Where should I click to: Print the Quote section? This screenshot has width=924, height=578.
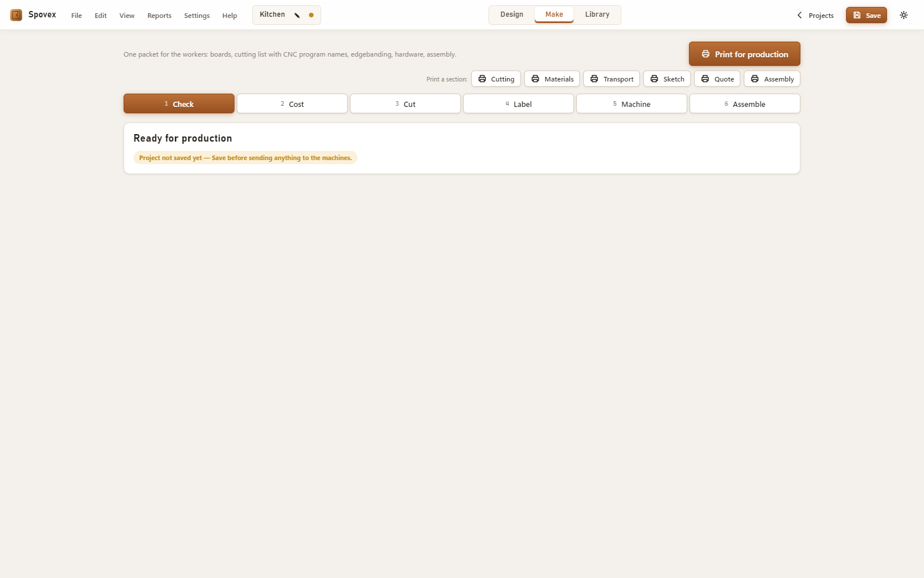[717, 79]
